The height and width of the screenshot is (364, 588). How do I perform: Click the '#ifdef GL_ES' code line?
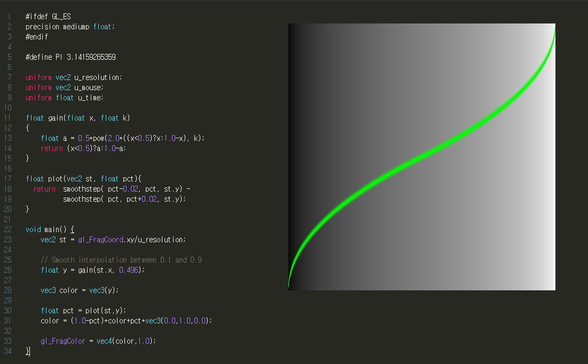coord(48,17)
